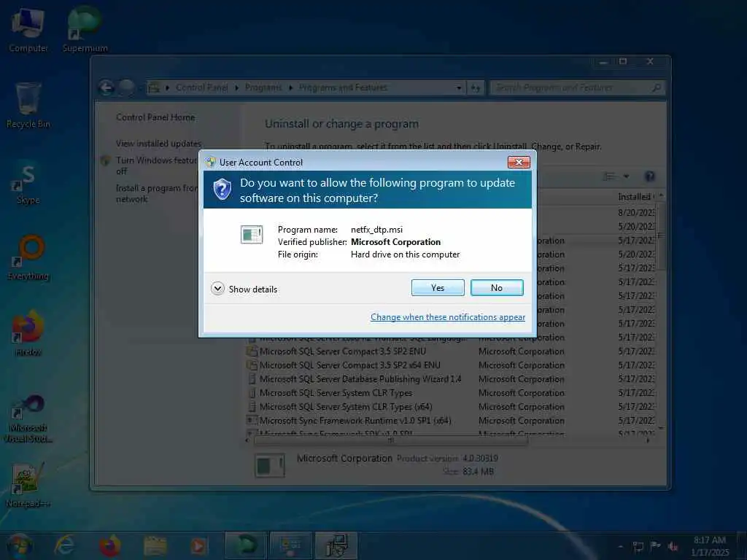747x560 pixels.
Task: Launch Internet Explorer from taskbar
Action: 65,545
